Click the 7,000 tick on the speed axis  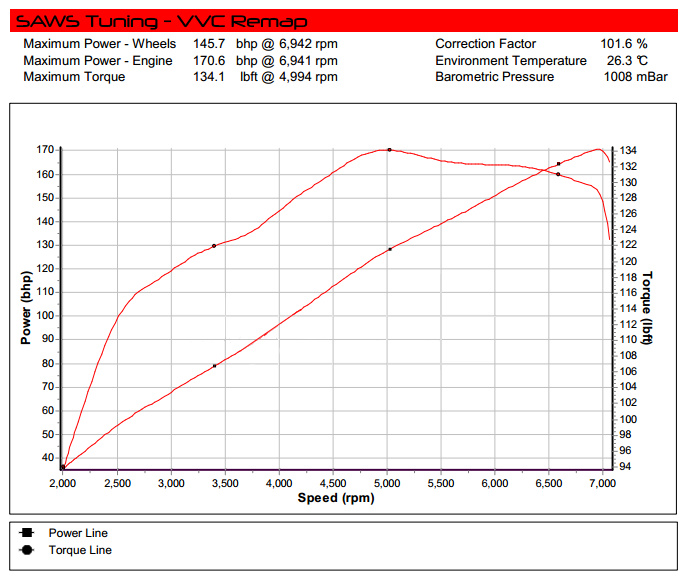tap(602, 483)
